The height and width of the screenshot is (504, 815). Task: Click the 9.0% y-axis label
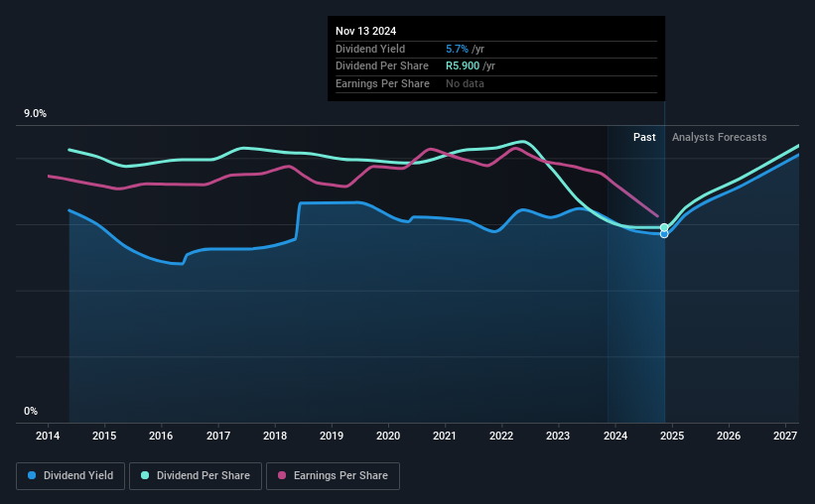click(35, 114)
